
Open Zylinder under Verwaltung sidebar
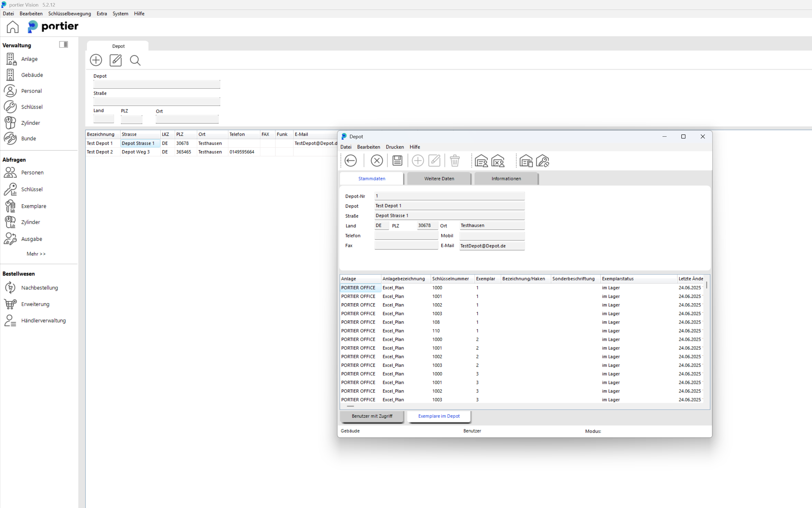30,123
